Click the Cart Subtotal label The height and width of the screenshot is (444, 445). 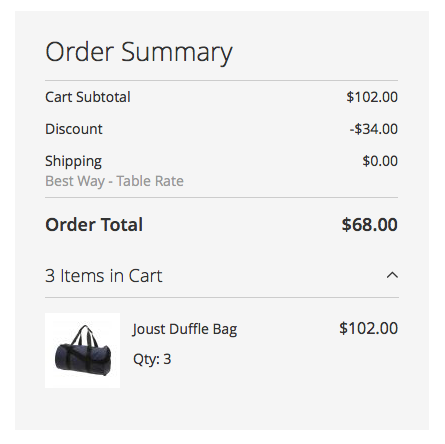click(x=88, y=97)
